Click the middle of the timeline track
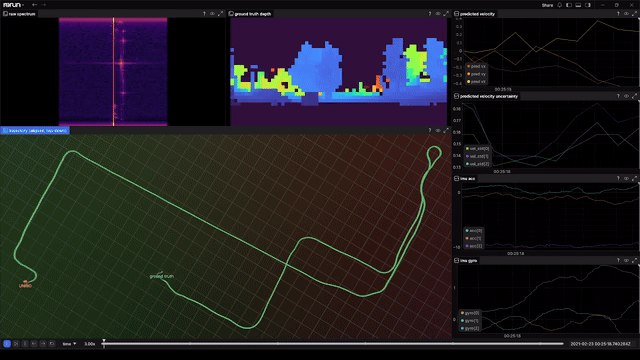 pyautogui.click(x=333, y=344)
